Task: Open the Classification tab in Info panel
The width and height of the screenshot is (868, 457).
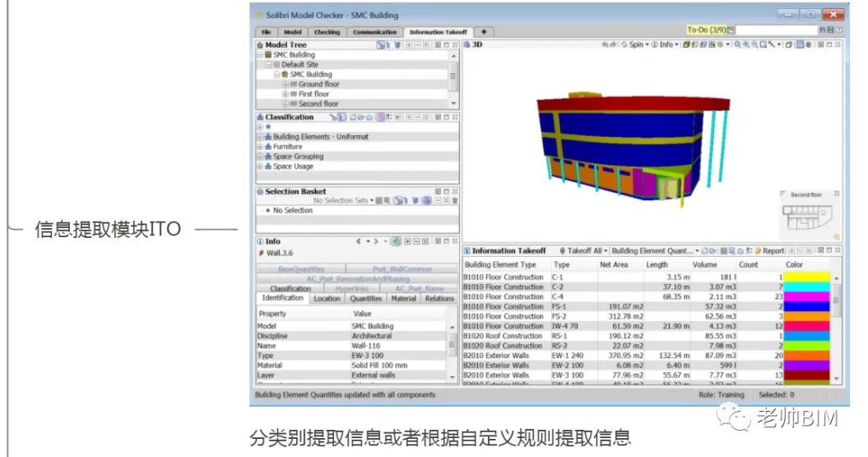Action: pyautogui.click(x=290, y=288)
